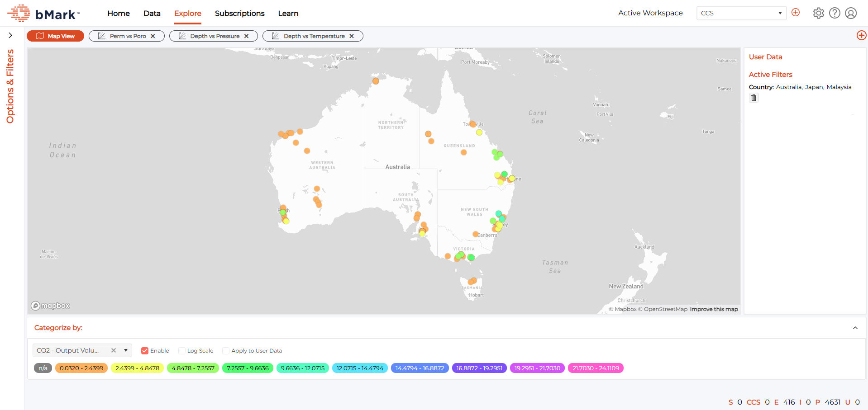Screen dimensions: 868x410
Task: Add a new plot tab with plus icon
Action: point(861,35)
